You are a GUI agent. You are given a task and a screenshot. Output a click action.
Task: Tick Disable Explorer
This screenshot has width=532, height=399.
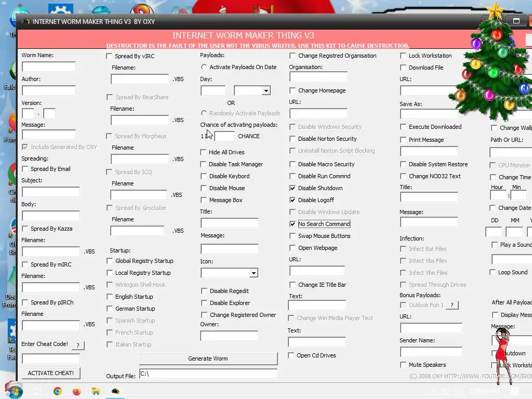(204, 303)
